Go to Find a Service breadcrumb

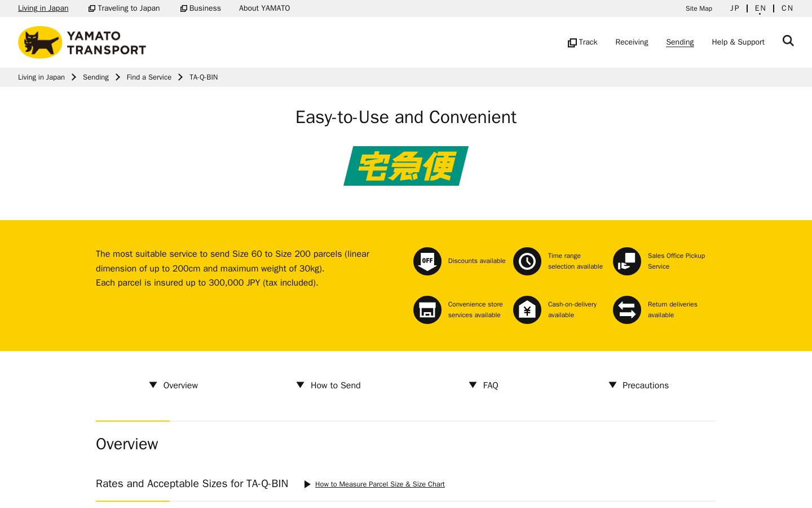(149, 77)
